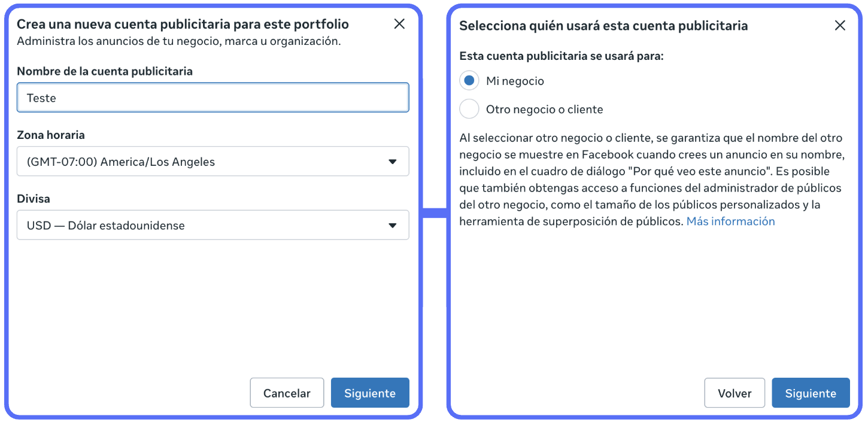Click Siguiente in the account usage dialog
This screenshot has height=425, width=868.
pyautogui.click(x=811, y=393)
